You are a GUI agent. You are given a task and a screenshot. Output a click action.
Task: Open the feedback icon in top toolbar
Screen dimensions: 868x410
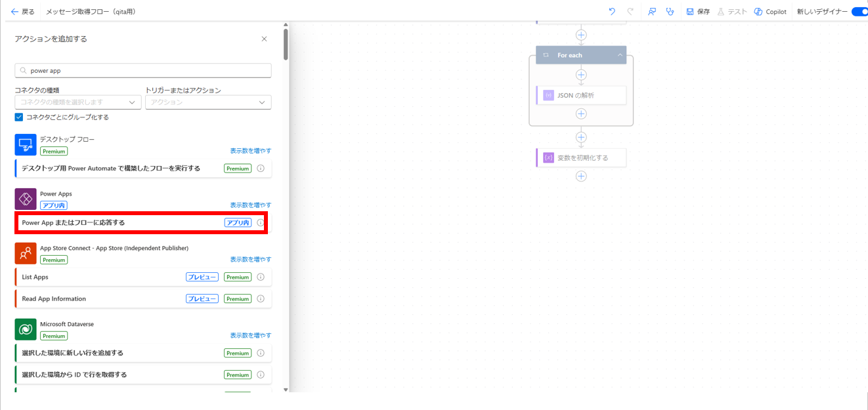click(652, 11)
